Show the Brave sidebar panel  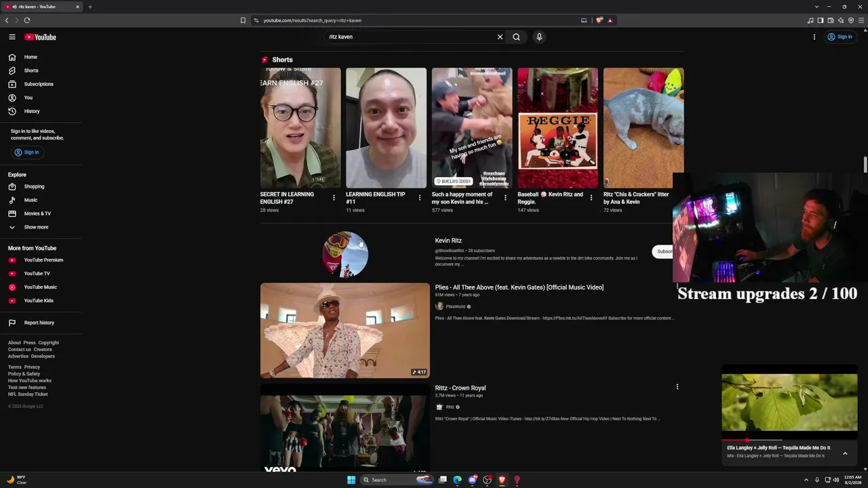point(820,20)
